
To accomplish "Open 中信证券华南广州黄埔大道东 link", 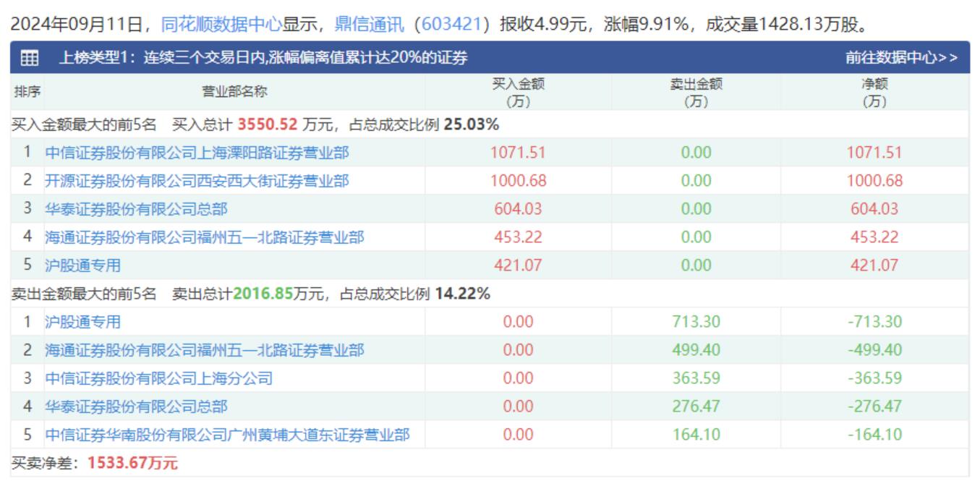I will (x=227, y=435).
